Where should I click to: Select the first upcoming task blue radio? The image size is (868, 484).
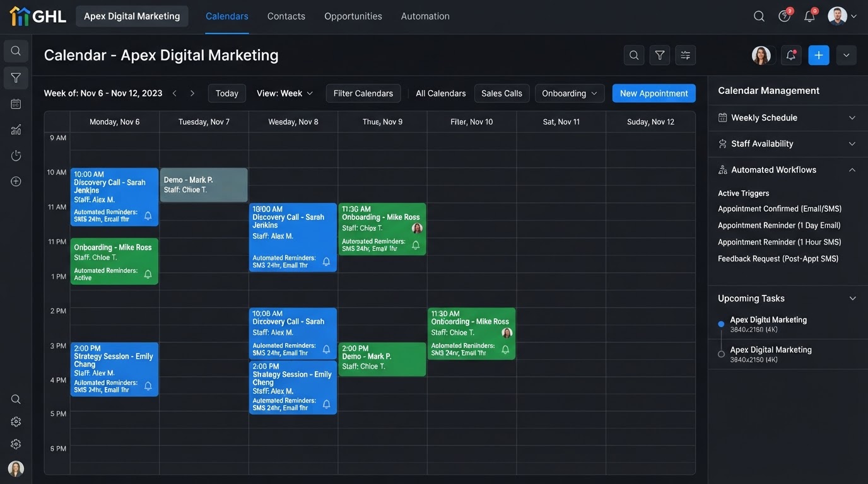pos(721,324)
